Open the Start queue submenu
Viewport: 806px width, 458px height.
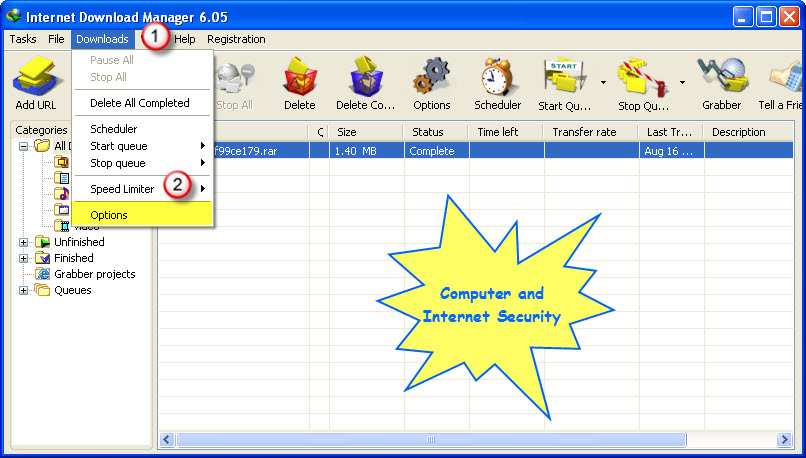click(143, 146)
